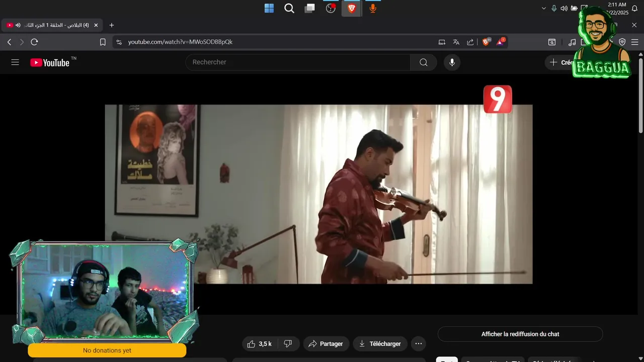Open the Brave Rewards icon

click(501, 42)
